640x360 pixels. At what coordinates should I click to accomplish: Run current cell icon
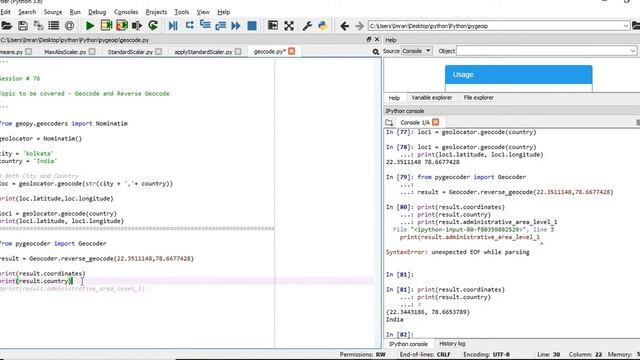pyautogui.click(x=106, y=26)
